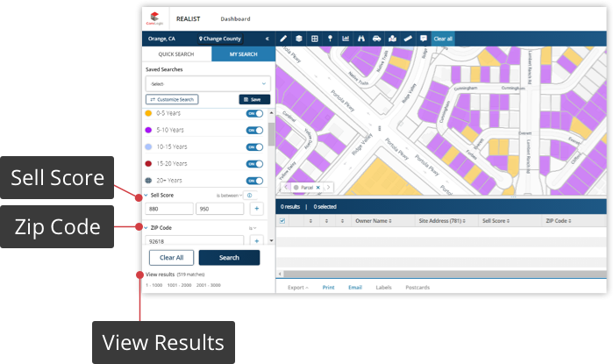Click Postcards in the results footer
The width and height of the screenshot is (614, 364).
pyautogui.click(x=418, y=288)
